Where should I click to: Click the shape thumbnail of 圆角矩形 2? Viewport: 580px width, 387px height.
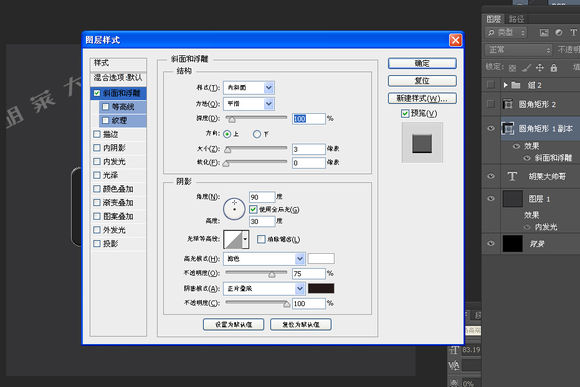508,104
